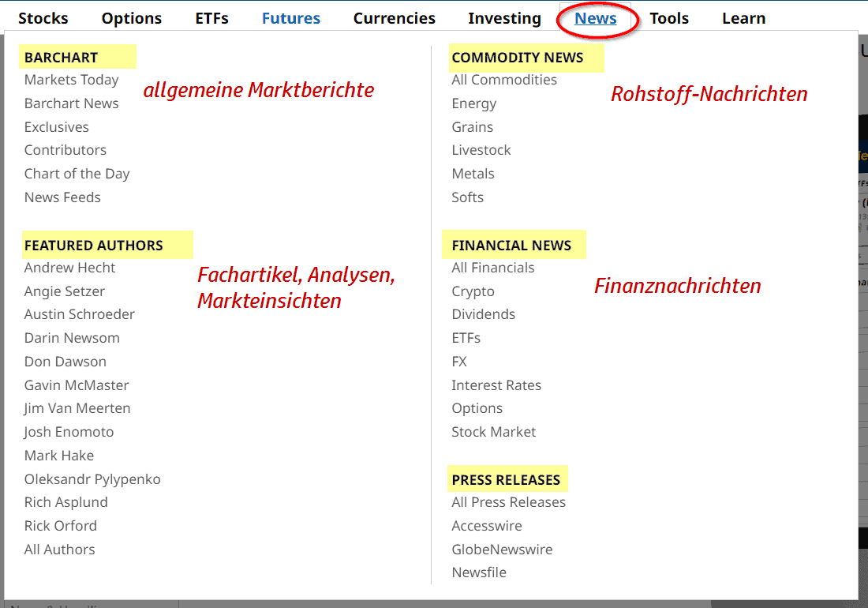Open the Learn menu
Screen dimensions: 868x608
(x=743, y=18)
